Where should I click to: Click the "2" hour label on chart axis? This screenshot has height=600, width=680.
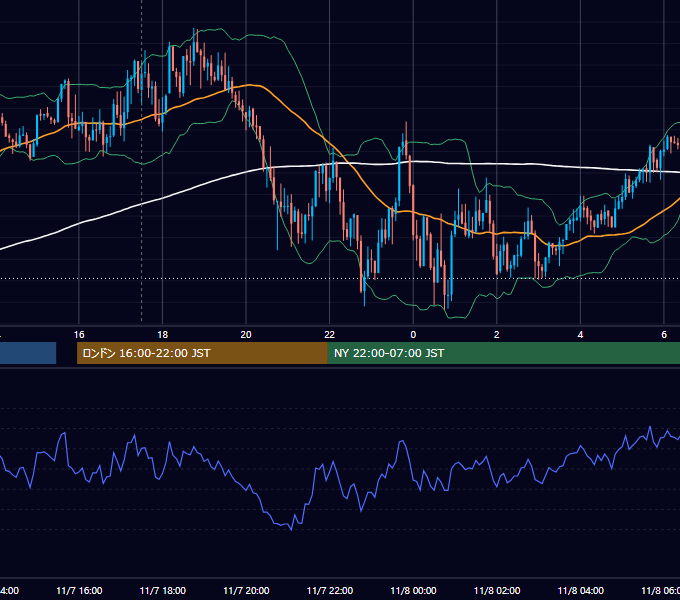click(497, 335)
